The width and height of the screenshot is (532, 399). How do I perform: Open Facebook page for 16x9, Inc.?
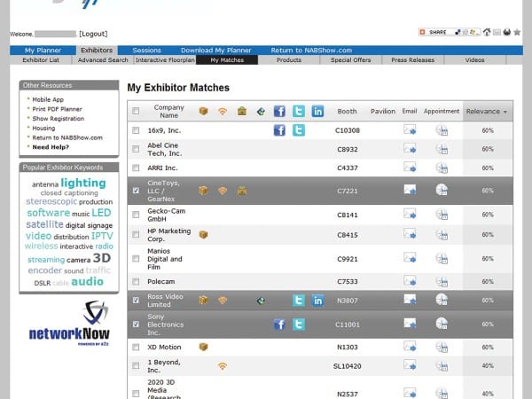tap(279, 130)
